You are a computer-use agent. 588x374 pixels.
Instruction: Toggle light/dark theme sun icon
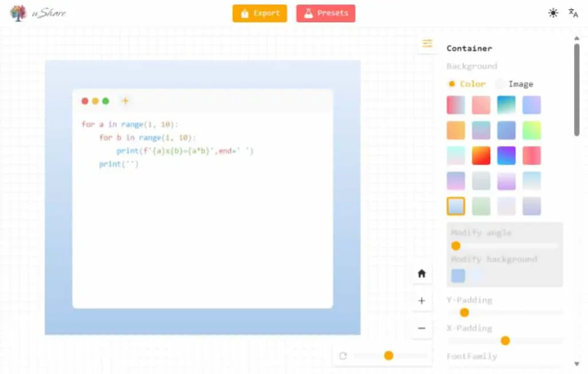pyautogui.click(x=553, y=13)
